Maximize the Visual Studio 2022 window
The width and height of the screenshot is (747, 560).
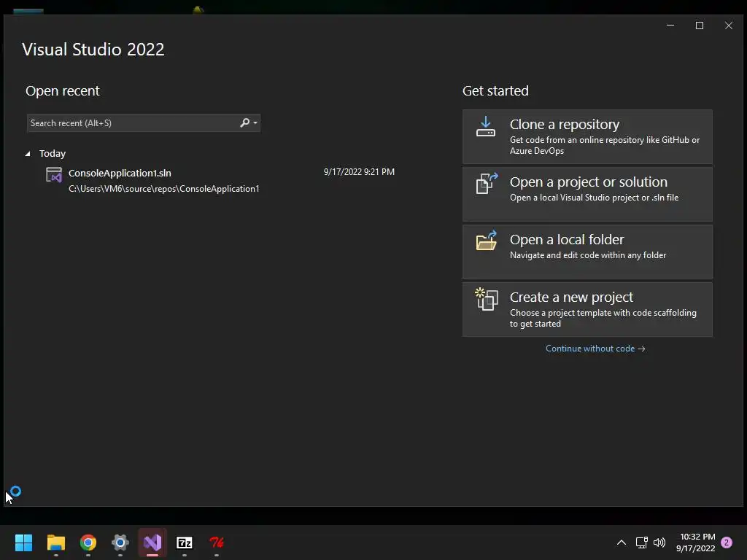[x=700, y=26]
